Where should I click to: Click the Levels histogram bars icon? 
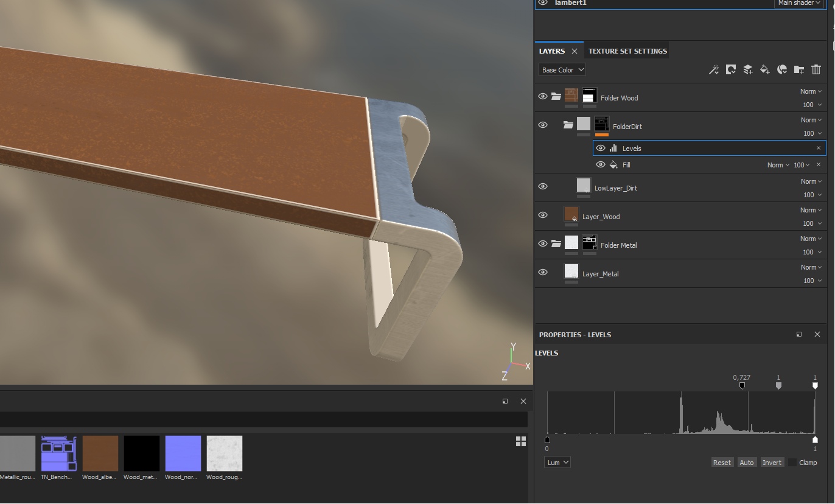click(x=613, y=148)
